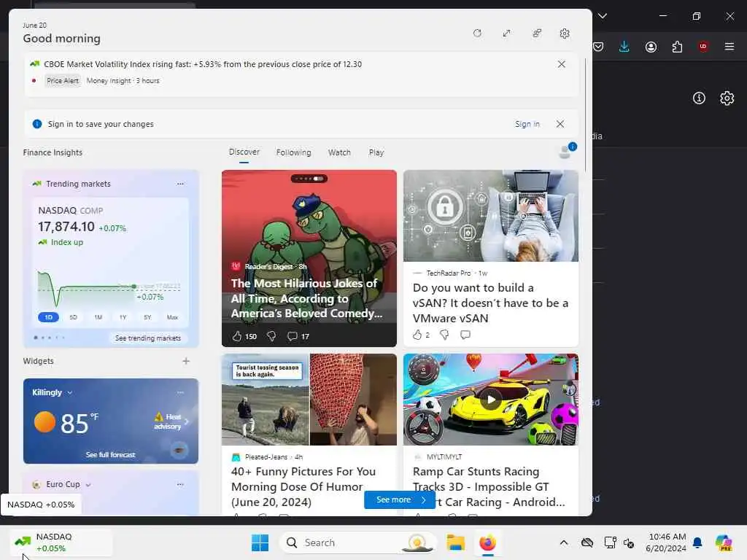747x560 pixels.
Task: Open widgets settings gear
Action: (565, 34)
